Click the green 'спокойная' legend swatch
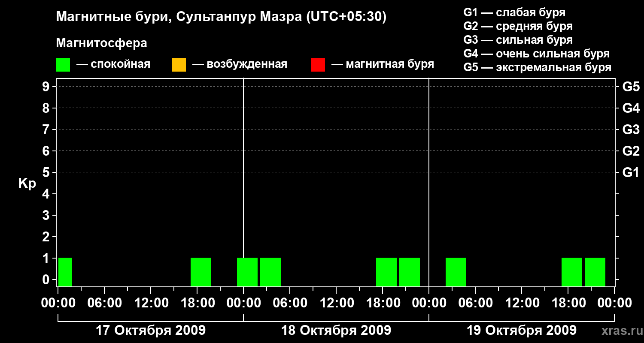The width and height of the screenshot is (644, 343). (63, 65)
